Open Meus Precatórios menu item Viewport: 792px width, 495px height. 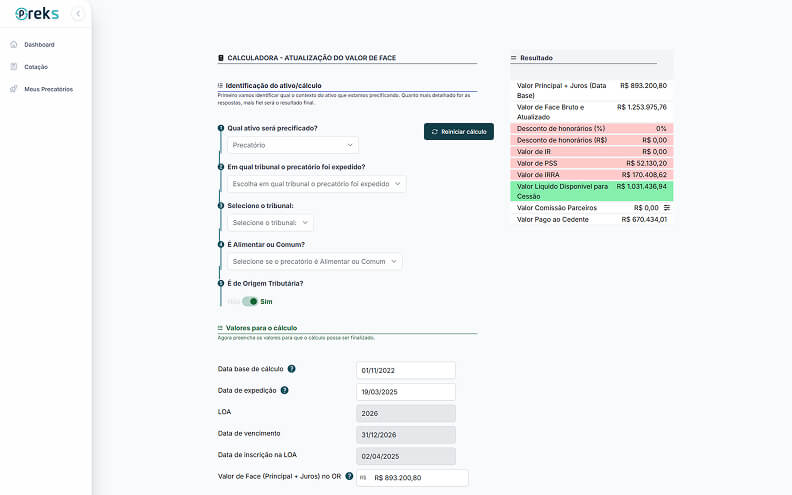click(48, 89)
